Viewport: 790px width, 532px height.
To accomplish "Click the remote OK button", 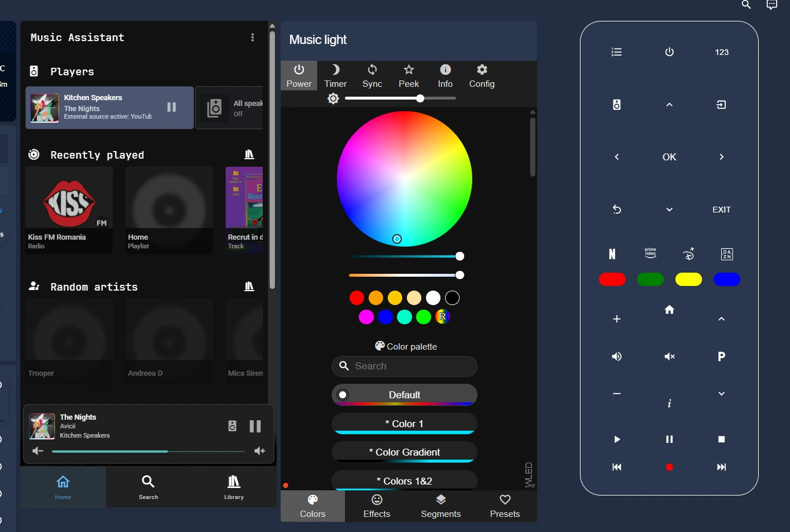I will tap(670, 157).
